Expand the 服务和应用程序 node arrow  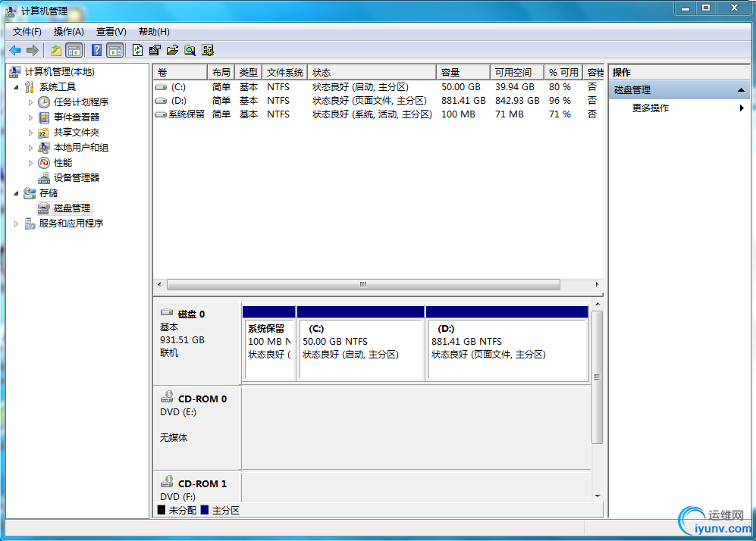click(x=17, y=224)
